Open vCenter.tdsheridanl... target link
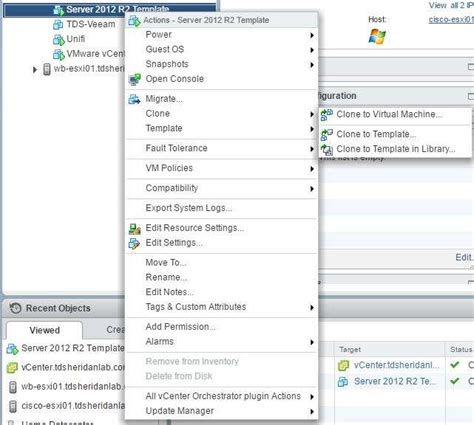The image size is (474, 425). pyautogui.click(x=396, y=365)
